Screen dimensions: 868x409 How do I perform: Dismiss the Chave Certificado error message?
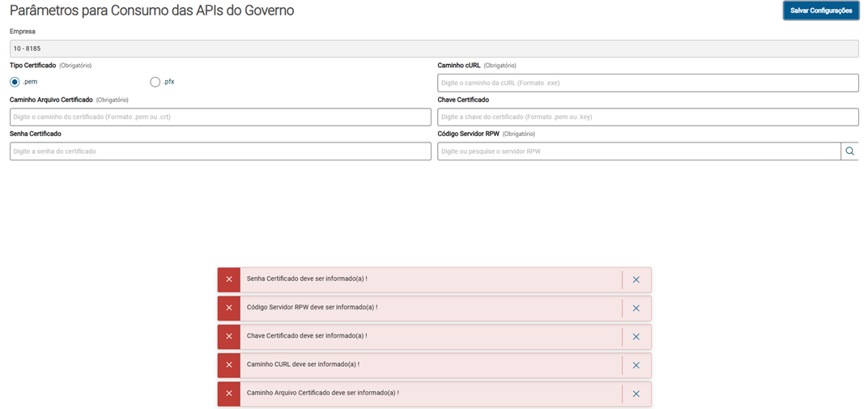point(636,336)
